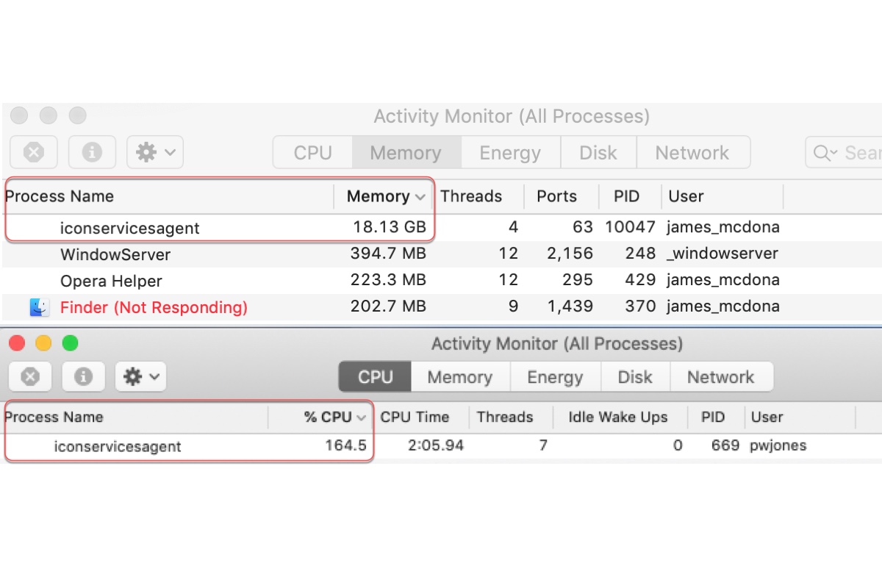The width and height of the screenshot is (882, 588).
Task: Sort by PID column in upper window
Action: 627,196
